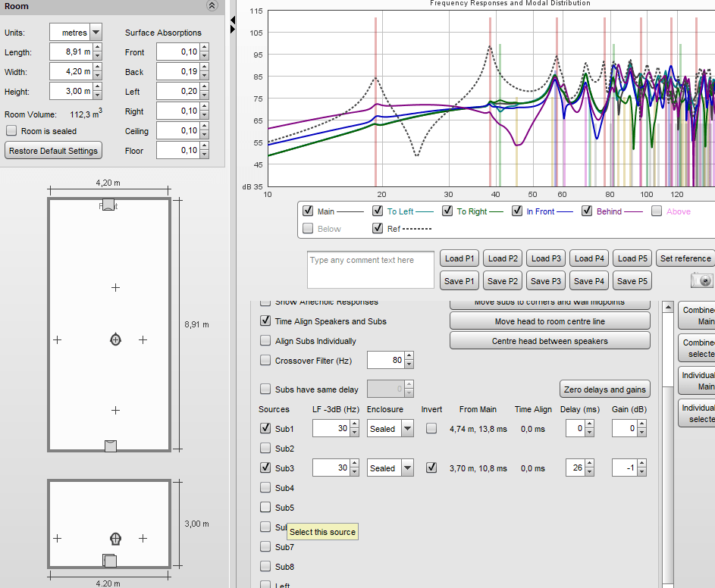Hide the To Right trace
This screenshot has height=588, width=715.
click(447, 211)
